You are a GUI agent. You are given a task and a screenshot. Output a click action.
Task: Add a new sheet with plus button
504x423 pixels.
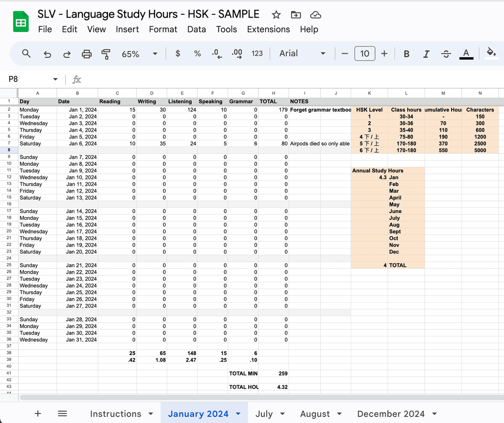coord(38,414)
